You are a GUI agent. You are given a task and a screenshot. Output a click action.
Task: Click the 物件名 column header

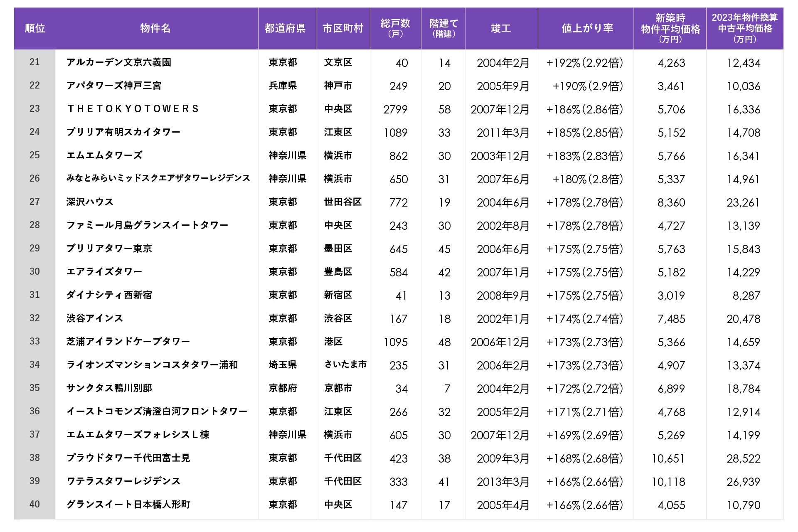pos(155,28)
